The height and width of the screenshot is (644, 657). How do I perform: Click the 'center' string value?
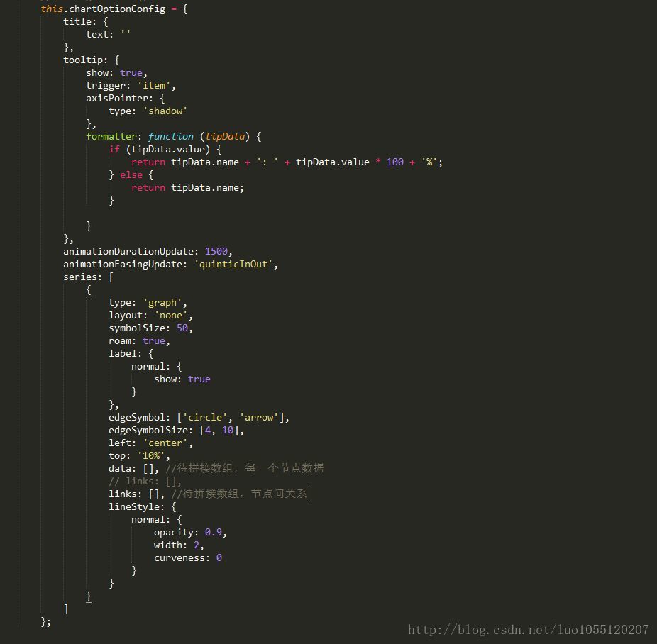[x=165, y=443]
